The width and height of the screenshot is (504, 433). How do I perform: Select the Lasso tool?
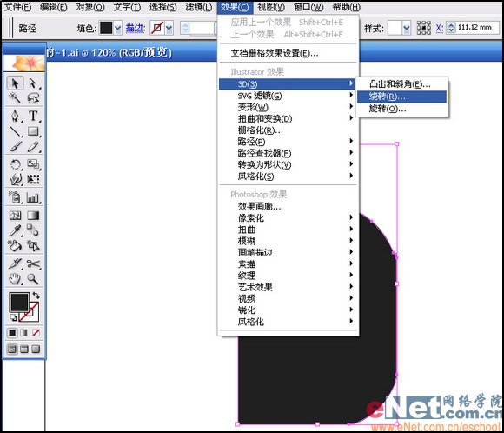pos(33,97)
